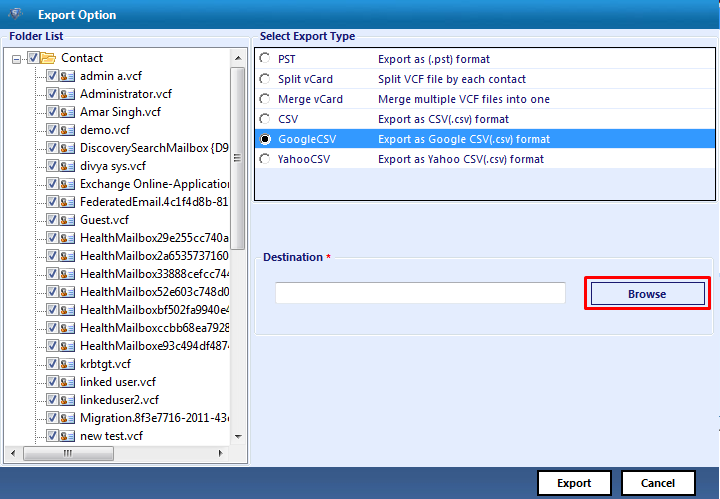
Task: Click the contact card icon beside krbtgt.vcf
Action: [x=67, y=364]
